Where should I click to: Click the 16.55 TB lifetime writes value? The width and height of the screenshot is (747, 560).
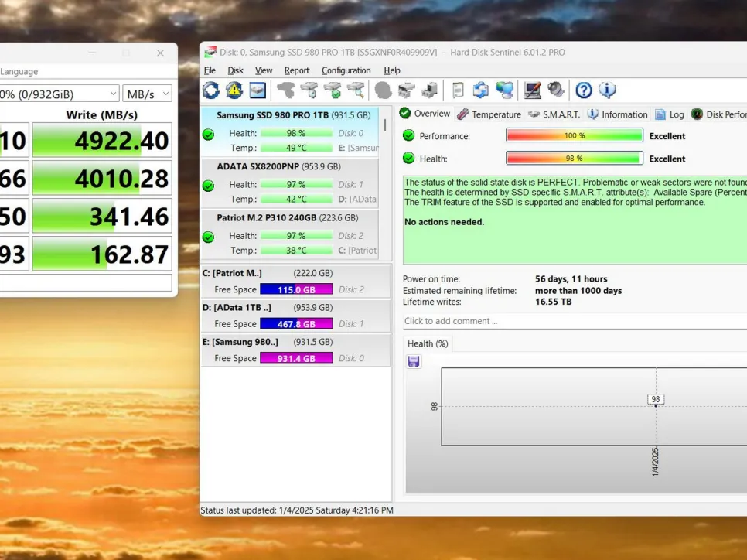[x=553, y=302]
